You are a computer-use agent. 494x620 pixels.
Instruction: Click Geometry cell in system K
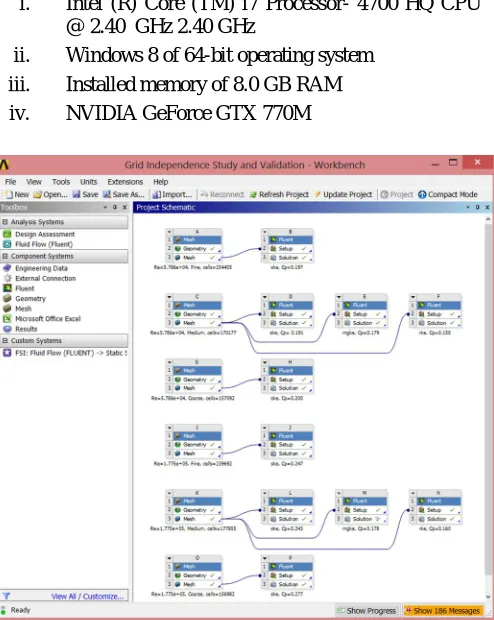click(x=197, y=510)
